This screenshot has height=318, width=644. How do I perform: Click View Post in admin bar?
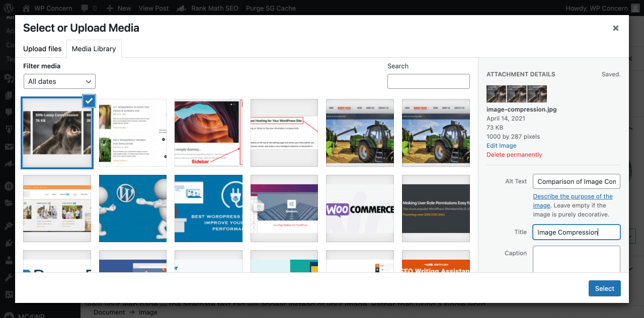point(153,8)
